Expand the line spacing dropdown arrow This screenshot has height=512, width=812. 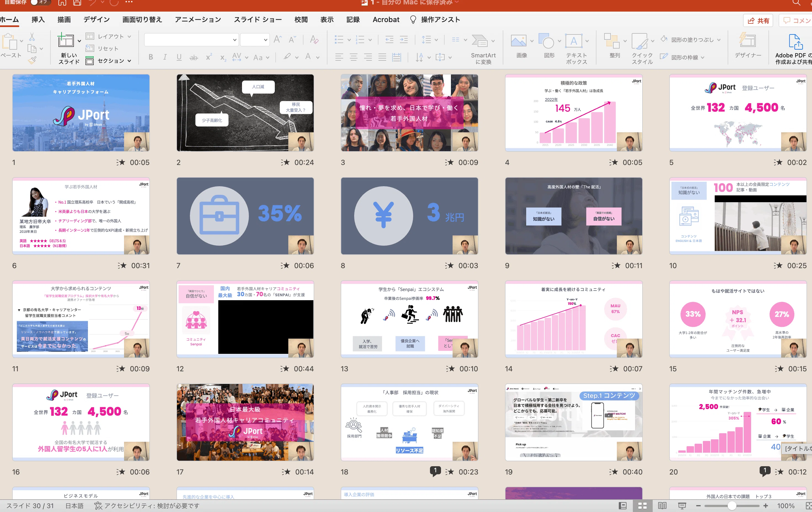pos(436,40)
